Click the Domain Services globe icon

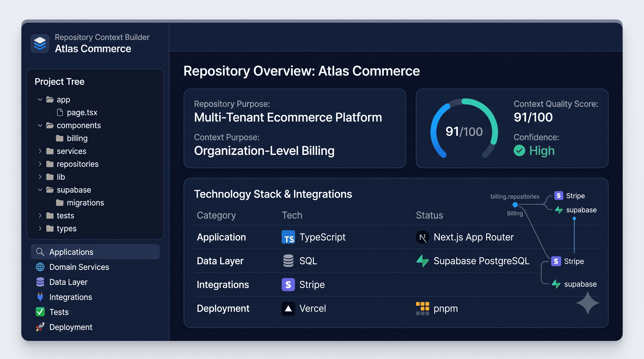point(40,267)
